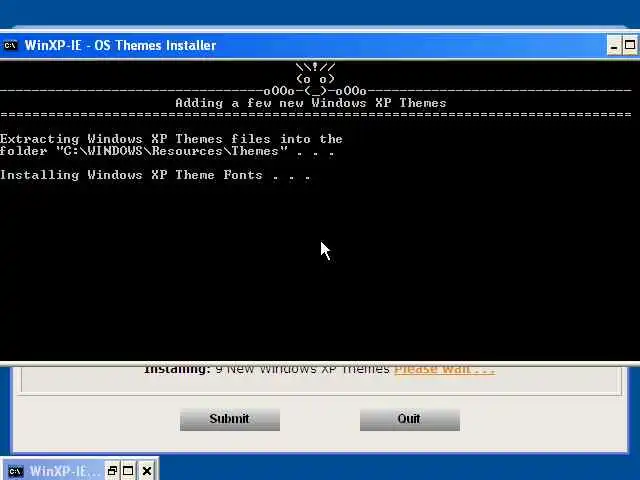640x480 pixels.
Task: Close the minimized WinXP-IE window
Action: point(147,471)
